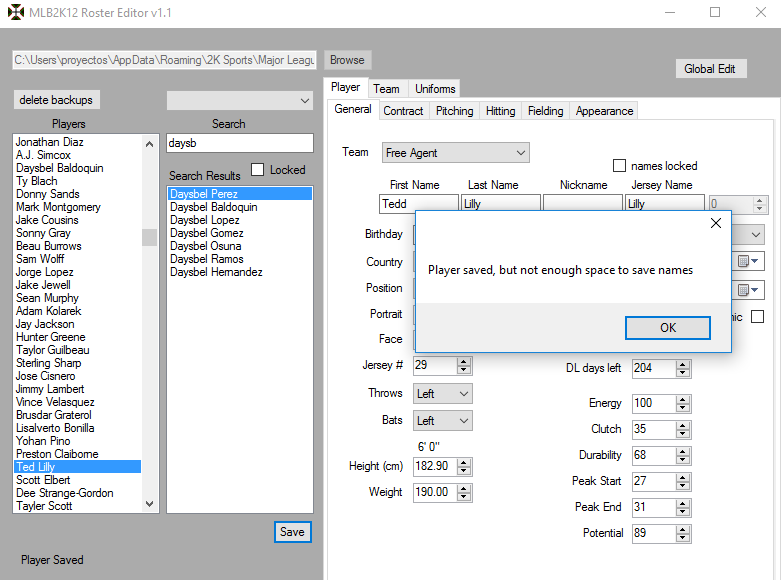Select the General sub-tab

point(353,109)
